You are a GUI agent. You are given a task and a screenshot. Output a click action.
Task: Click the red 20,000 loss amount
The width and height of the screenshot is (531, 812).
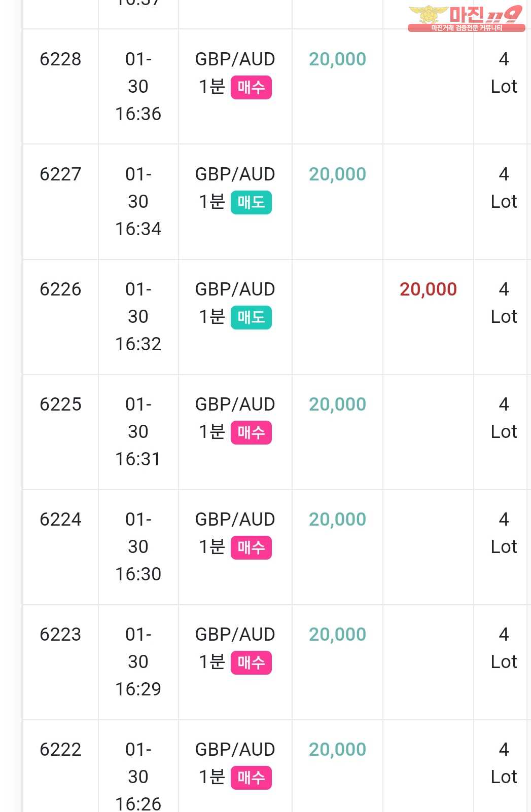428,289
